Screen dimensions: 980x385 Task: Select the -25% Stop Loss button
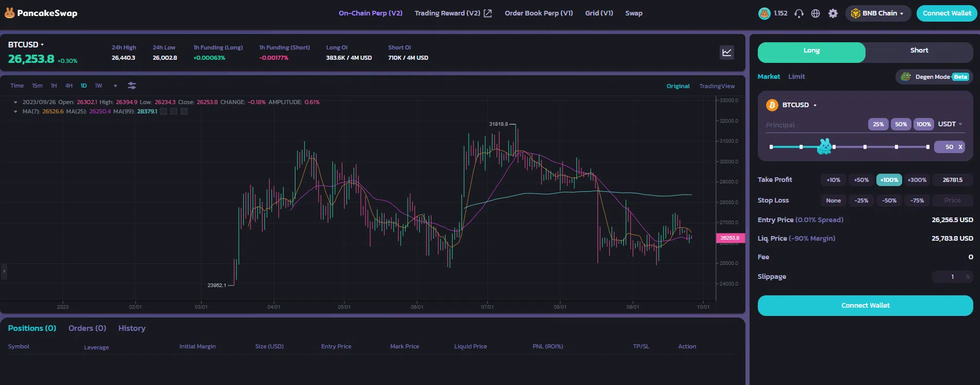pos(861,200)
